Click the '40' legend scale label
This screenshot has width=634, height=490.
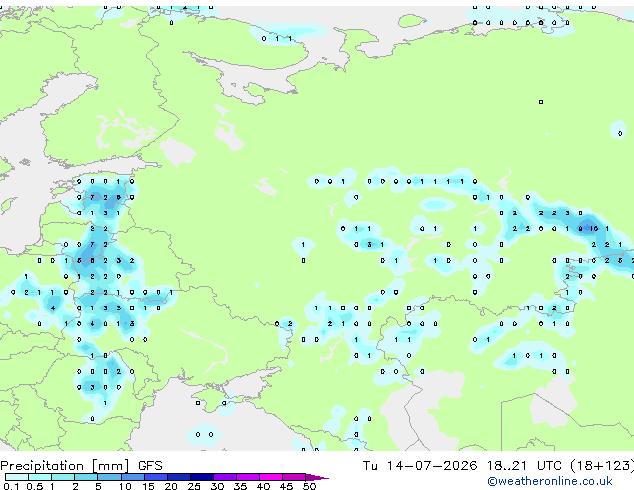click(x=263, y=486)
